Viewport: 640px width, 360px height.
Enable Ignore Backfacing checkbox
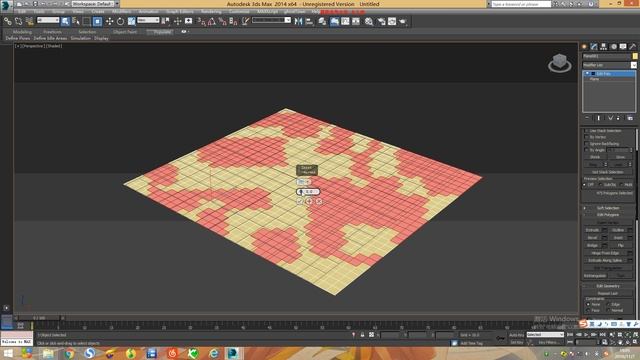point(587,144)
